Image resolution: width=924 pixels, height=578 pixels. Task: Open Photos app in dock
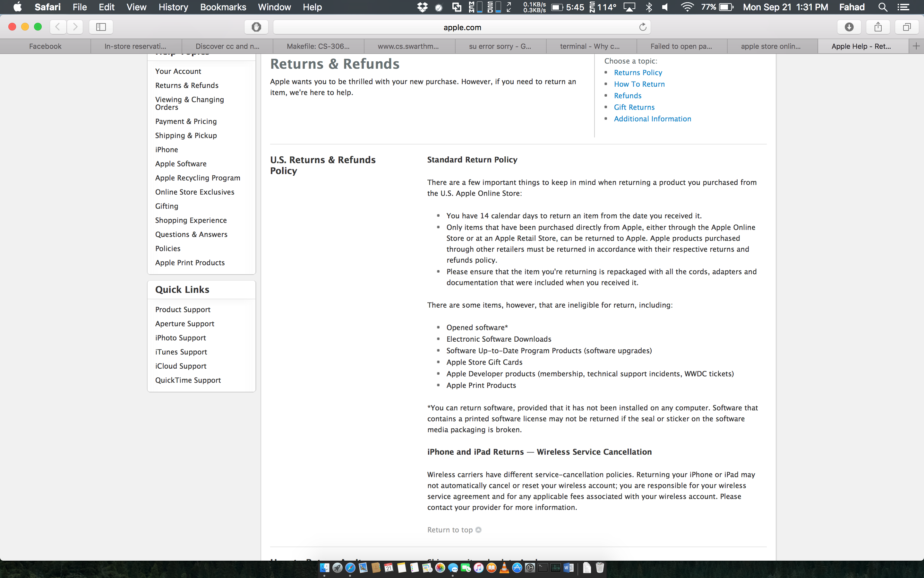[440, 568]
